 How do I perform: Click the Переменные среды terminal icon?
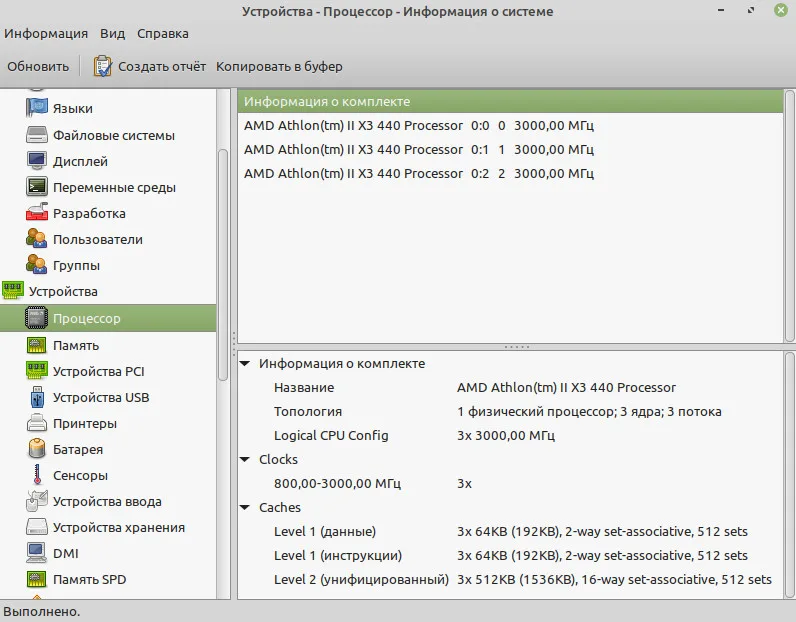click(x=37, y=187)
